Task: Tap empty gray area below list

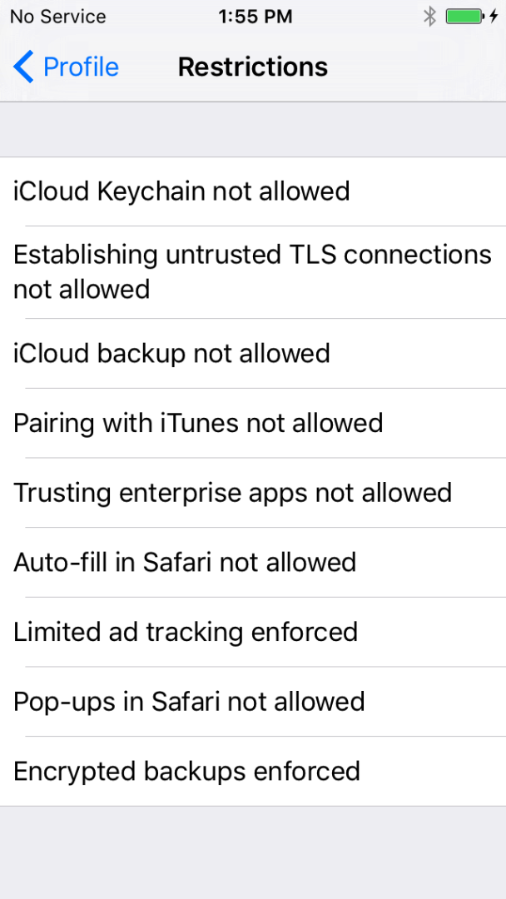Action: (x=253, y=853)
